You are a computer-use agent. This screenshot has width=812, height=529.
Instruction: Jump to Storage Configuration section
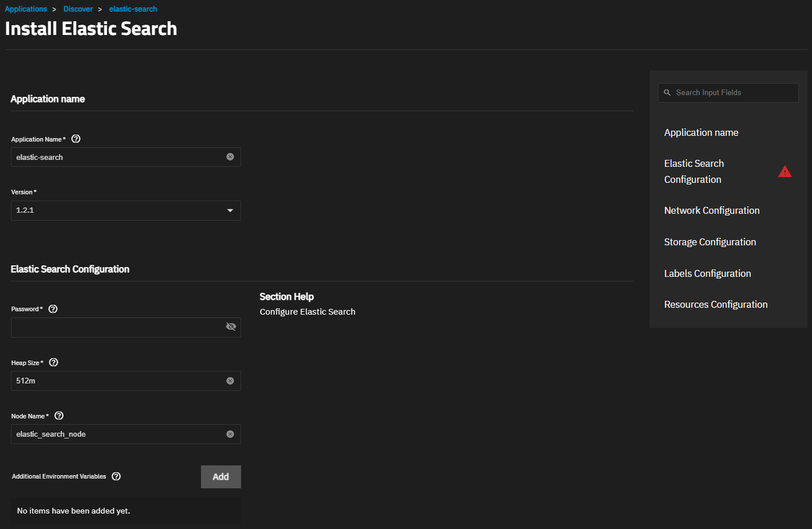pos(710,242)
